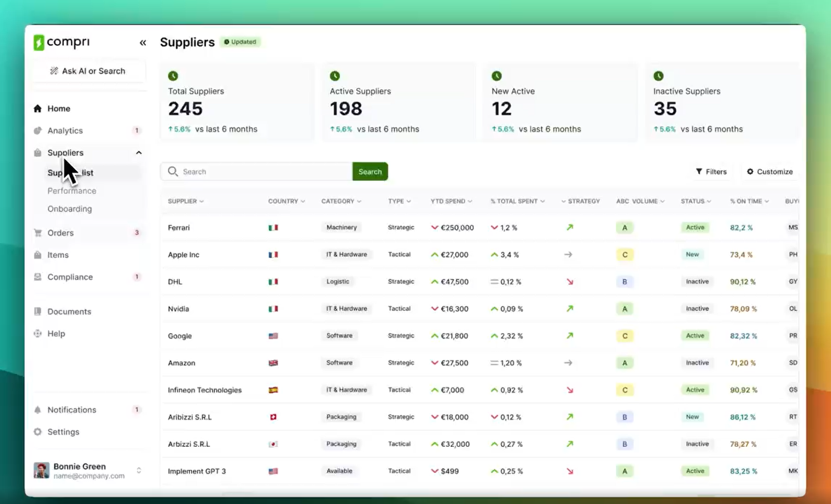
Task: Open the Filters button
Action: (711, 172)
